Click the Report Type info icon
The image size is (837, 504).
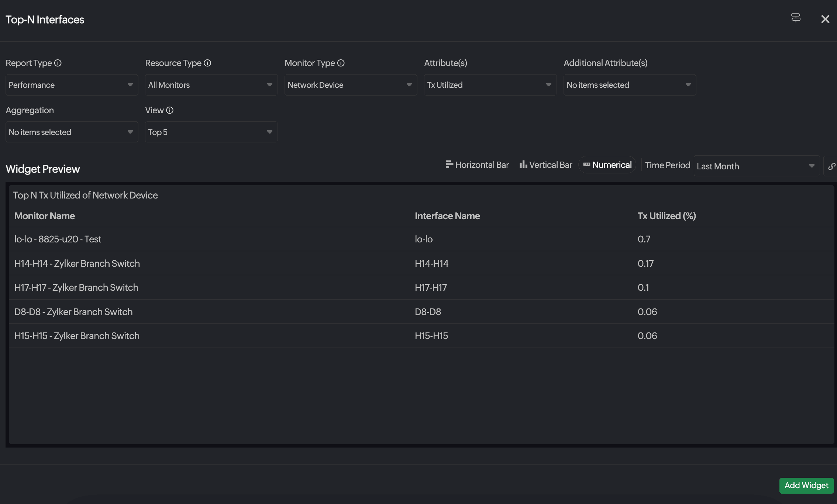click(58, 63)
